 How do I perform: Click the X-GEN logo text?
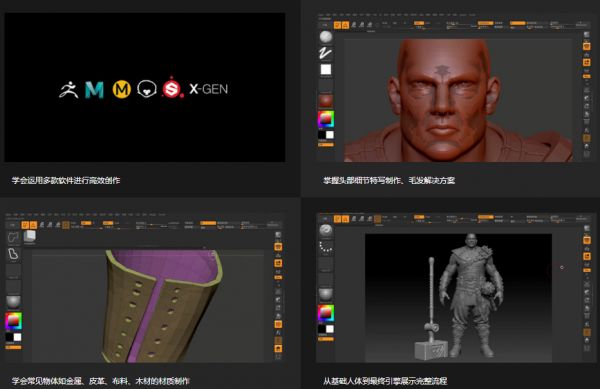click(209, 89)
